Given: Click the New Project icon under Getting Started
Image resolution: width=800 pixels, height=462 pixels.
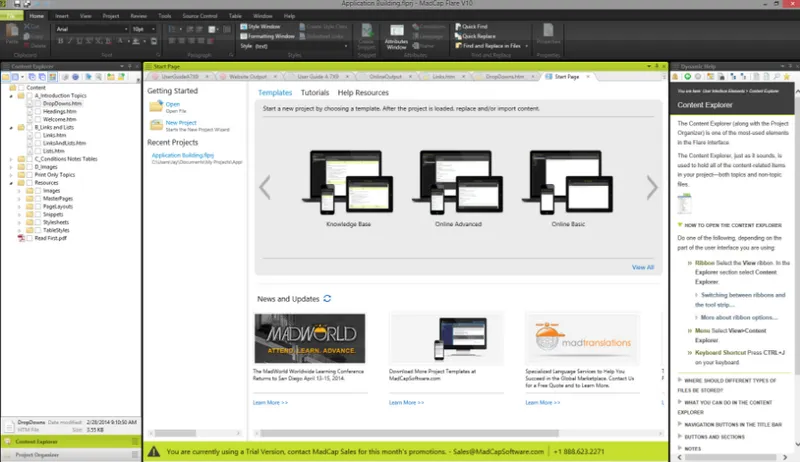Looking at the screenshot, I should pos(156,125).
